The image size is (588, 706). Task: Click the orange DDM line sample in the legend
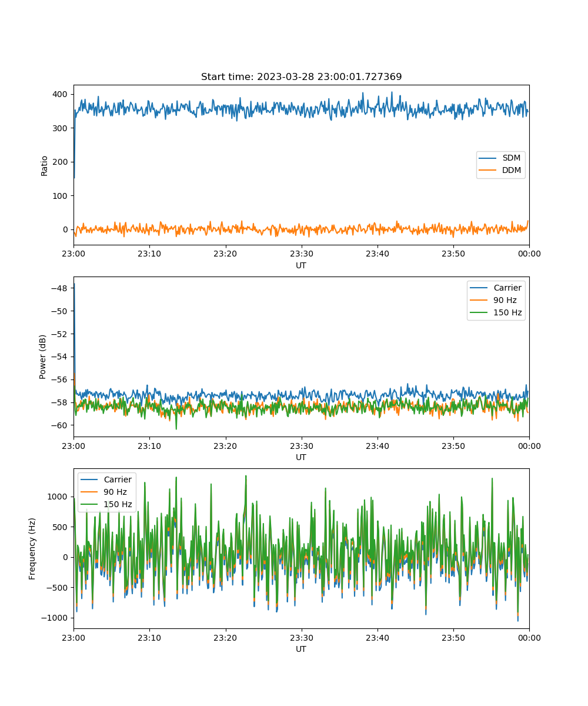click(x=488, y=171)
